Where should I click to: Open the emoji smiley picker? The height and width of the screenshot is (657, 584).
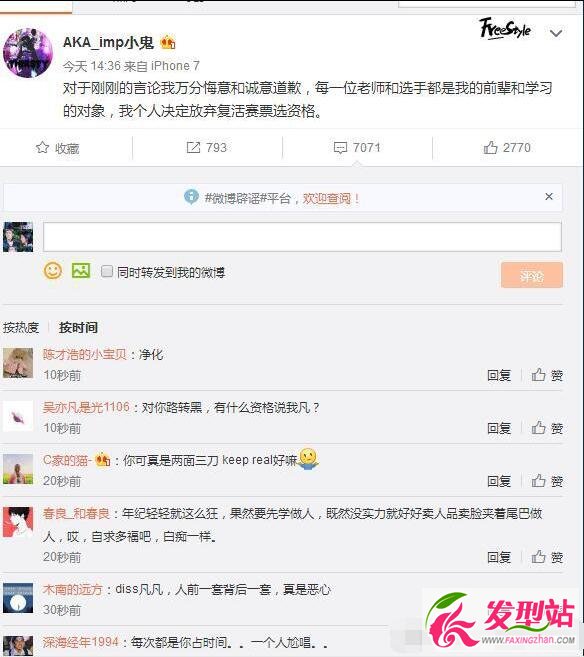click(53, 271)
